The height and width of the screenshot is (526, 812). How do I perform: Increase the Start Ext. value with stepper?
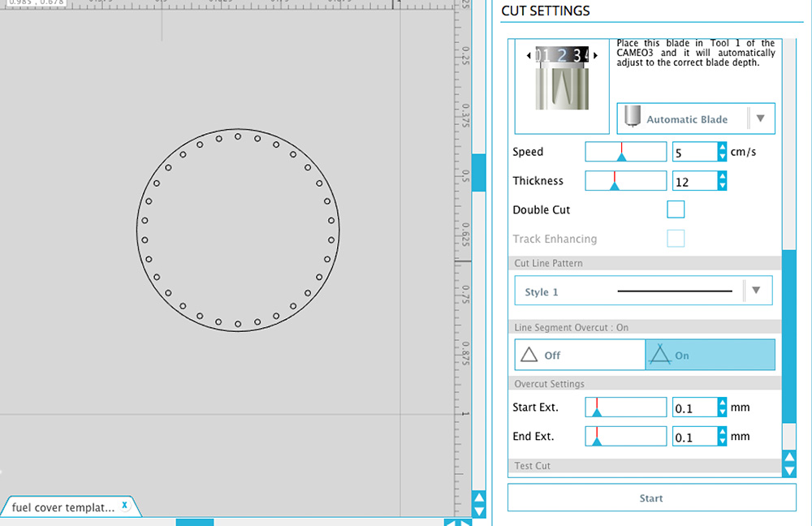[x=722, y=402]
